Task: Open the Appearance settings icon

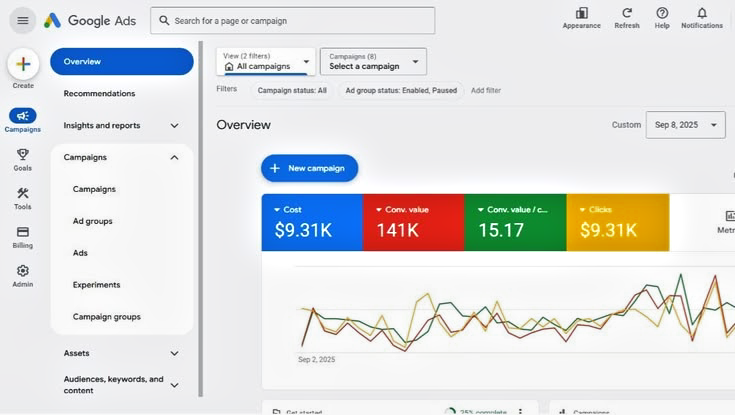Action: (x=582, y=13)
